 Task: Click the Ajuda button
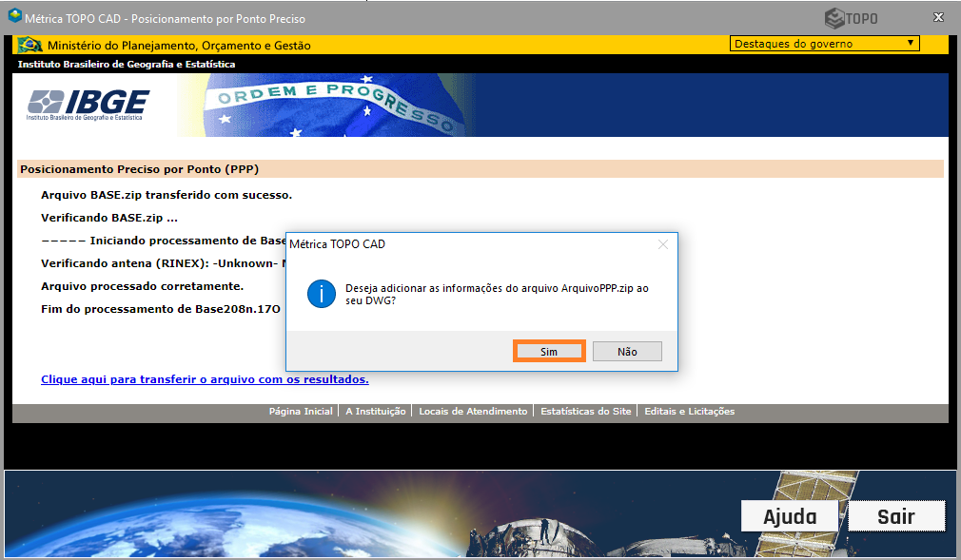click(790, 516)
